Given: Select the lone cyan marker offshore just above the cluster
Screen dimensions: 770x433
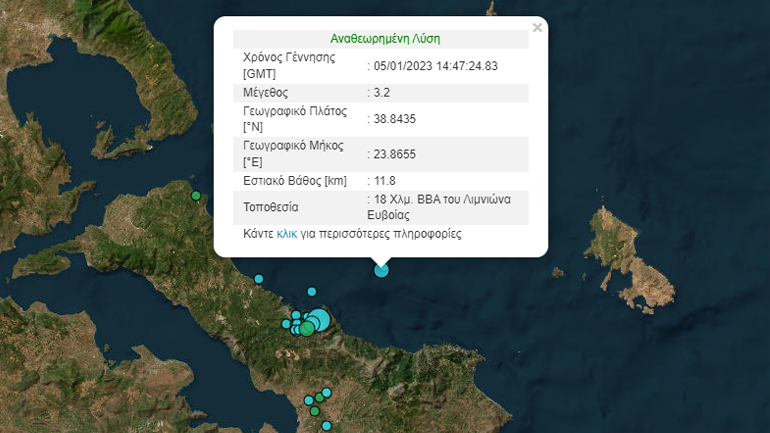Looking at the screenshot, I should [x=312, y=292].
